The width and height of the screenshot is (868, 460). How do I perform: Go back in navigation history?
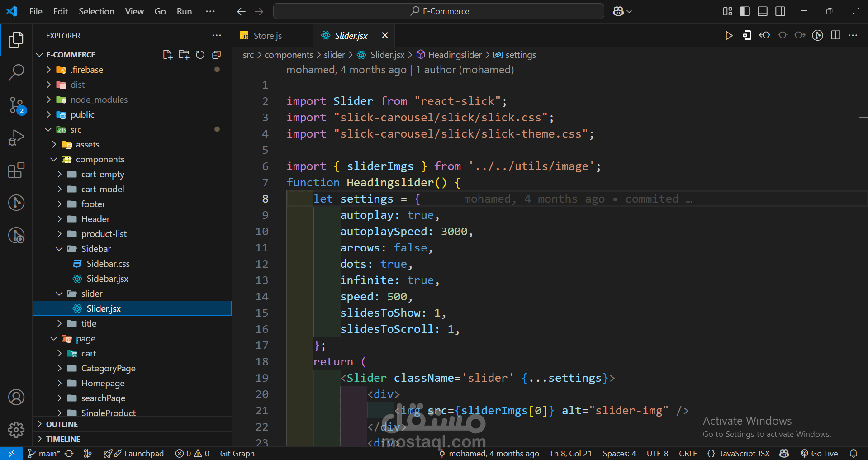(241, 11)
